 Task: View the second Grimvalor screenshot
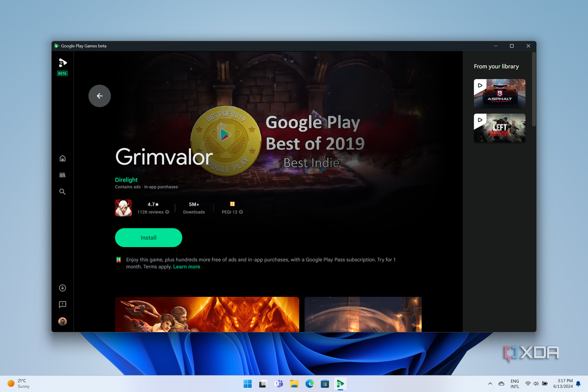tap(363, 314)
